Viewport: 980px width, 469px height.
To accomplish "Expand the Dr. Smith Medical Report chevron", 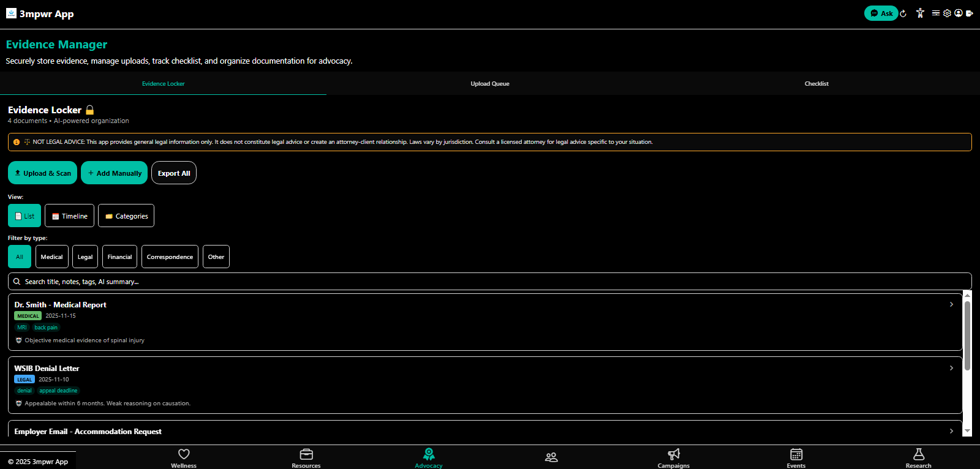I will tap(951, 304).
